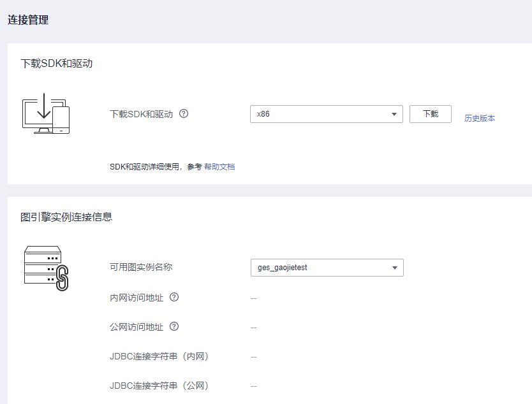This screenshot has height=404, width=532.
Task: Click the server chain-link illustration icon
Action: [45, 268]
